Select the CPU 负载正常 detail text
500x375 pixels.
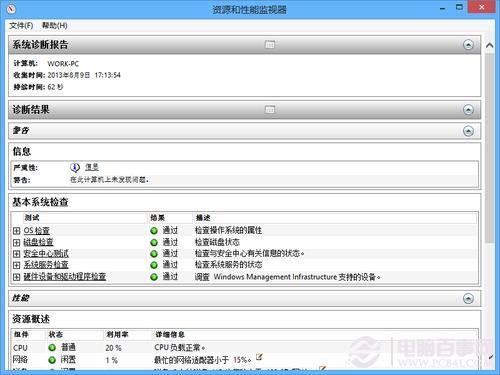pos(179,347)
